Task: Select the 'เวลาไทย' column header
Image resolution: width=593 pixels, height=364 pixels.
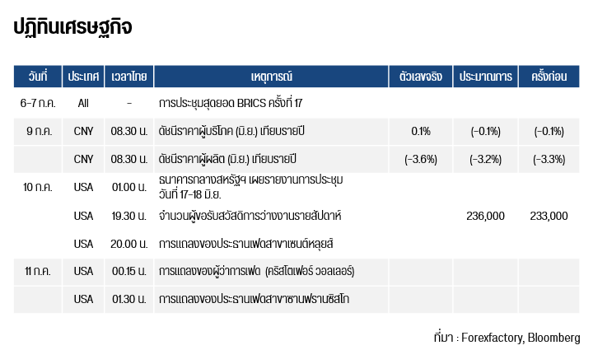Action: tap(129, 77)
